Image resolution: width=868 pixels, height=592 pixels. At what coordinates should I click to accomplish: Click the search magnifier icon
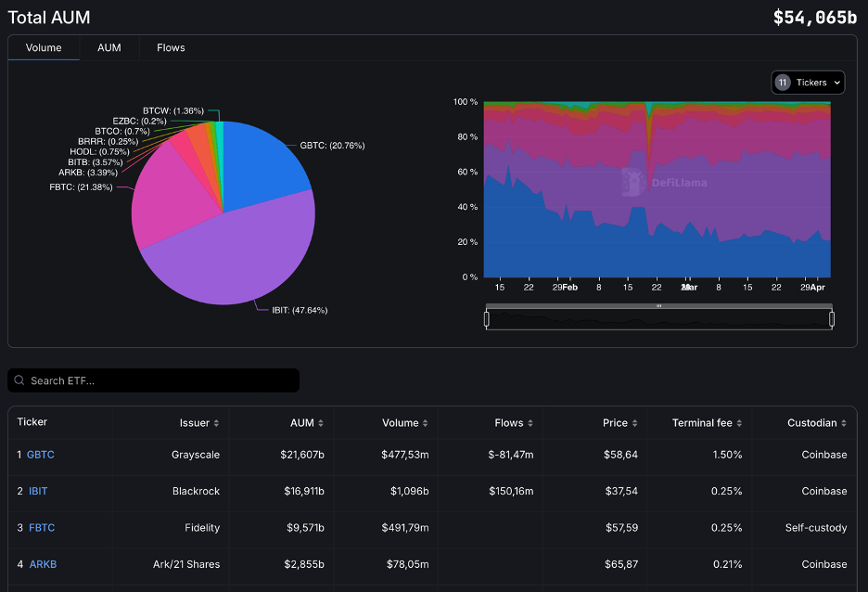[19, 380]
